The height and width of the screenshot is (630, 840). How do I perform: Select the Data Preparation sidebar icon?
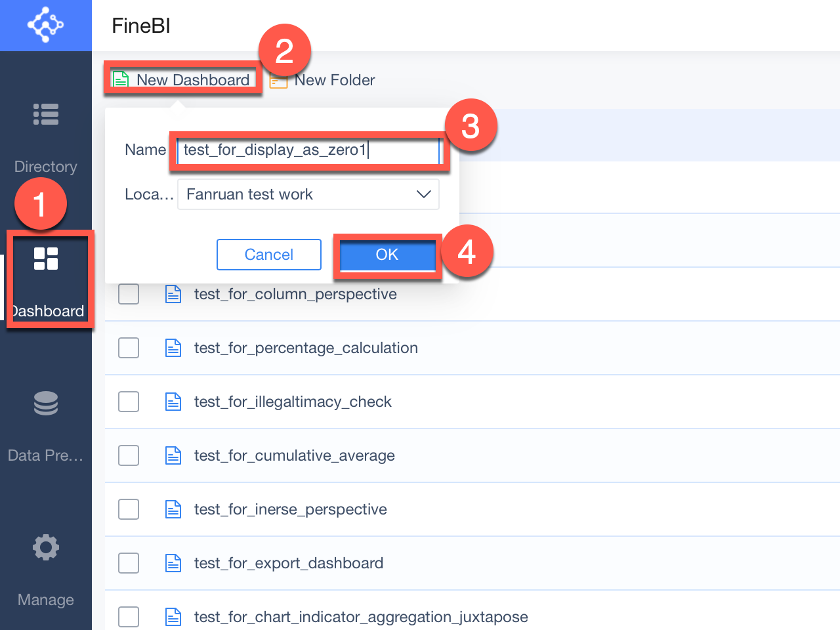coord(45,403)
